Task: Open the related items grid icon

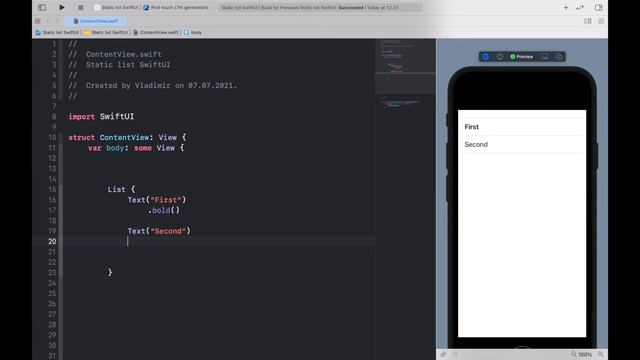Action: pos(38,21)
